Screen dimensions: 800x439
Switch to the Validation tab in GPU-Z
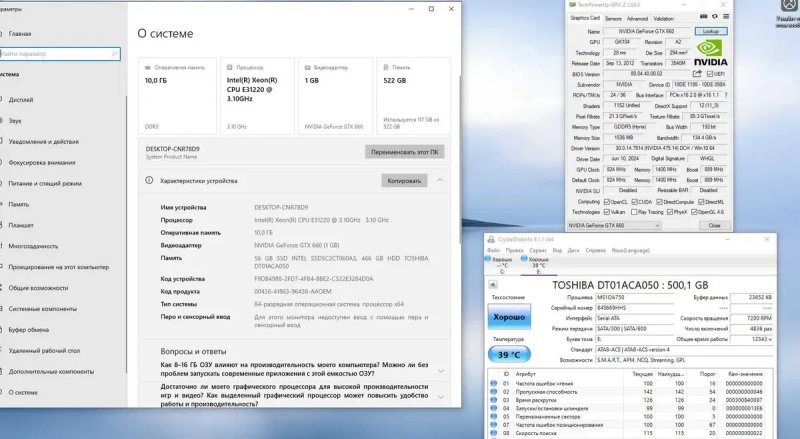663,18
